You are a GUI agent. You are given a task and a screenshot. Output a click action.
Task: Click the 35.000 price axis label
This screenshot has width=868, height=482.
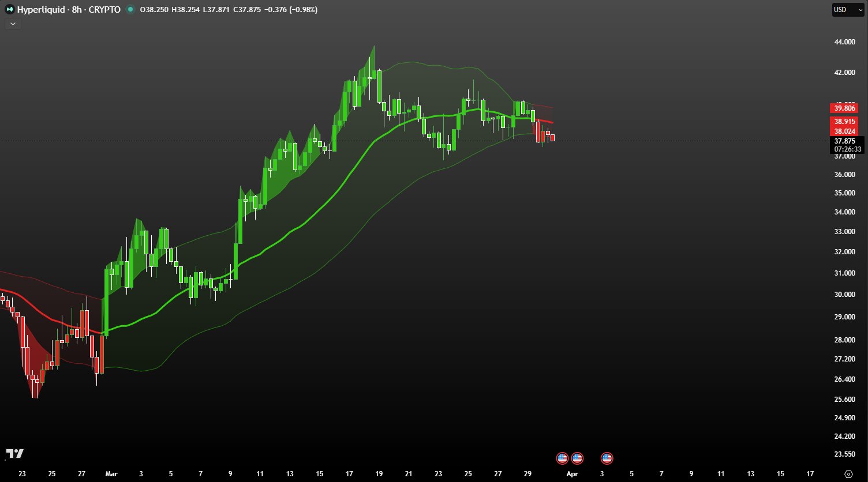pos(844,193)
